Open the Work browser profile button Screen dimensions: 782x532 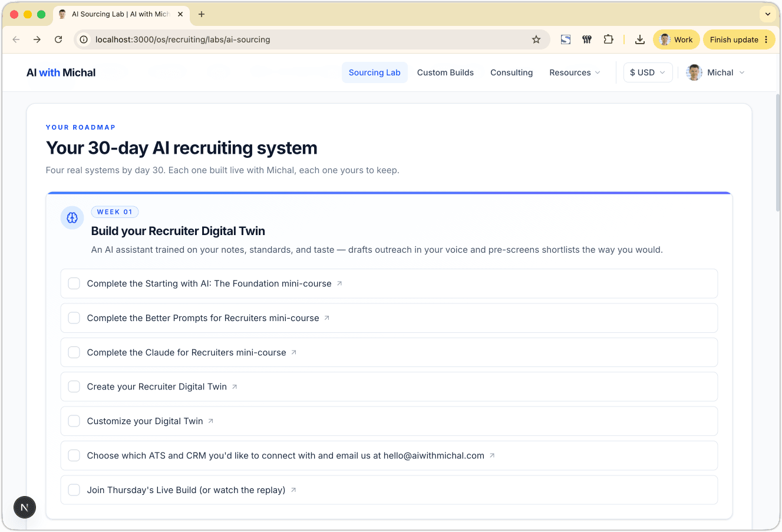[x=677, y=39]
